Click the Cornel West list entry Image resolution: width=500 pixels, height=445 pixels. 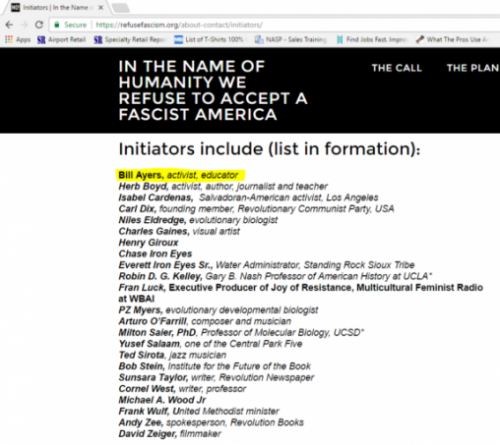[x=182, y=389]
